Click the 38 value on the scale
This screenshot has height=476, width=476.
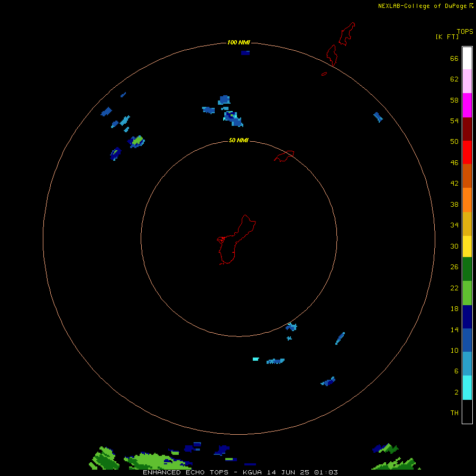[454, 205]
